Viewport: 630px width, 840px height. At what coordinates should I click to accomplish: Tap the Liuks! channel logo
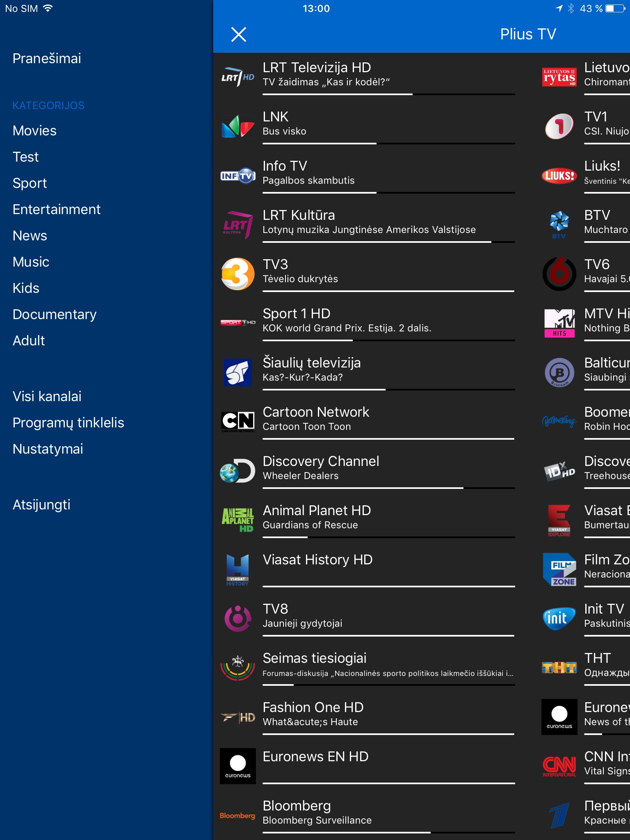(559, 176)
